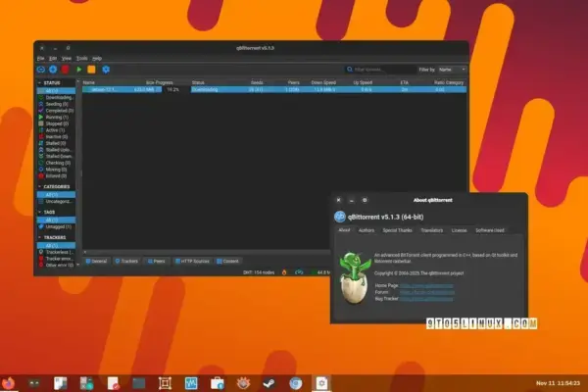Select the Completed (0) status filter
The image size is (588, 392).
(x=56, y=111)
